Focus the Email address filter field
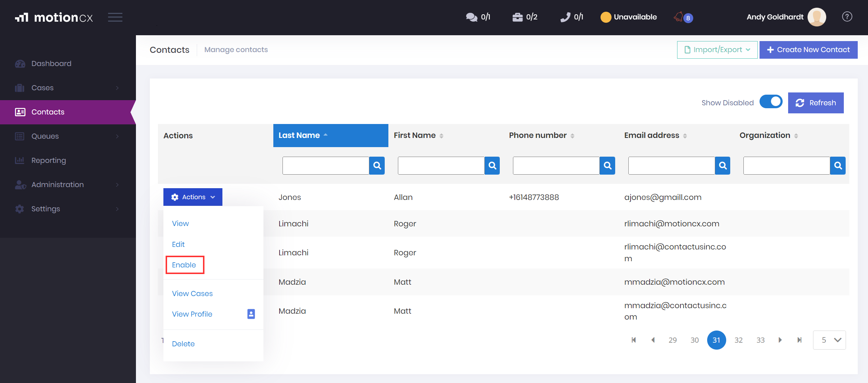Viewport: 868px width, 383px height. coord(671,165)
